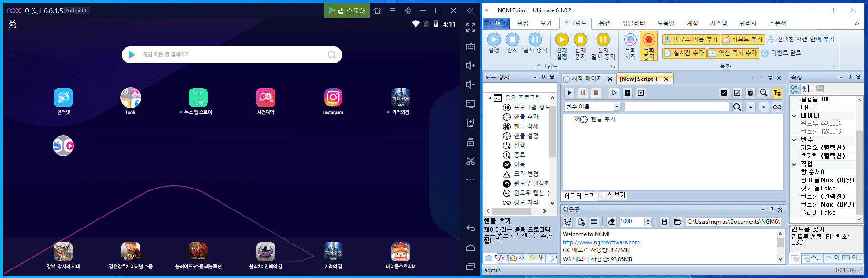Open the 변수 이름 dropdown

(617, 107)
